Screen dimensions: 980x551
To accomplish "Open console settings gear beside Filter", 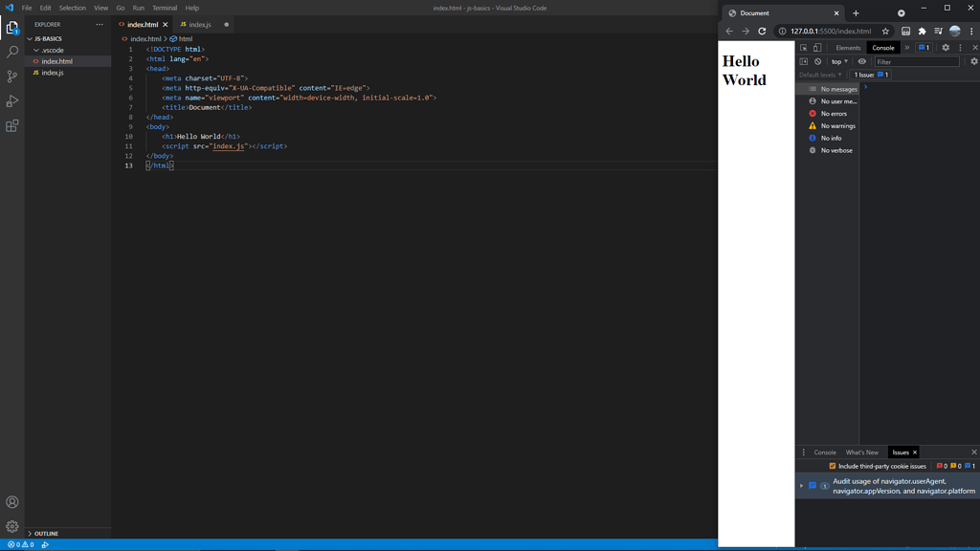I will 973,61.
